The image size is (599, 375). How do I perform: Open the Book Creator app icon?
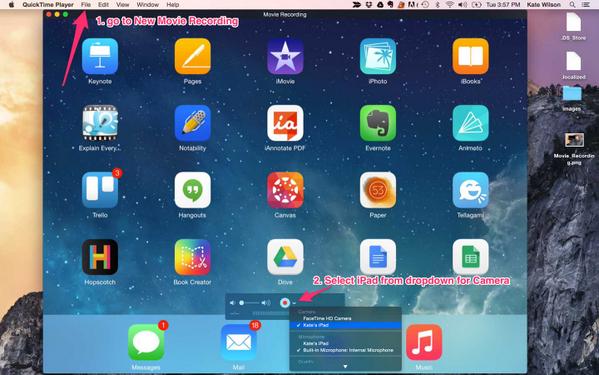(x=193, y=257)
